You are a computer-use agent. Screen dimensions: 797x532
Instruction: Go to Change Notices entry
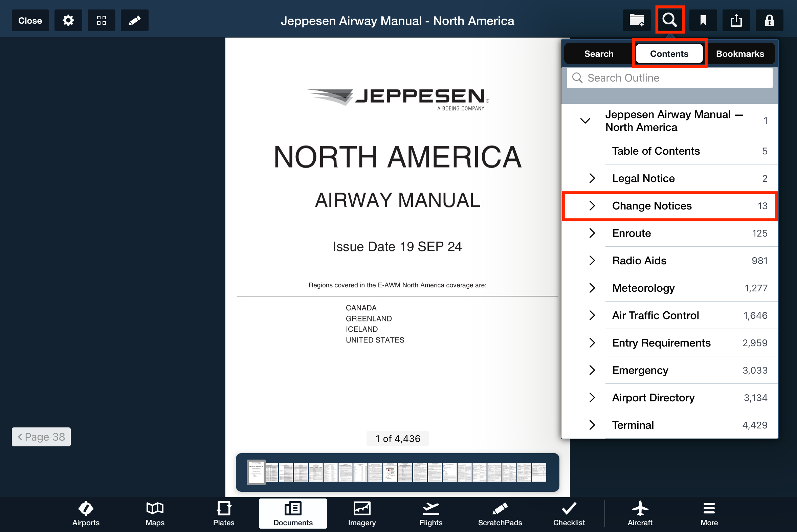[x=669, y=206]
